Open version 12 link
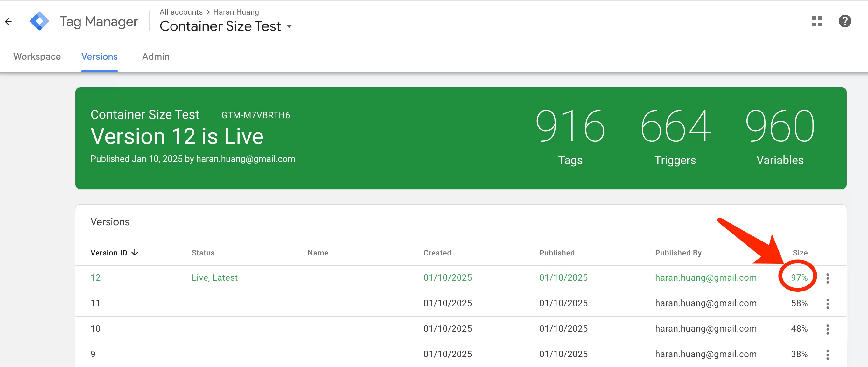868x367 pixels. 95,277
